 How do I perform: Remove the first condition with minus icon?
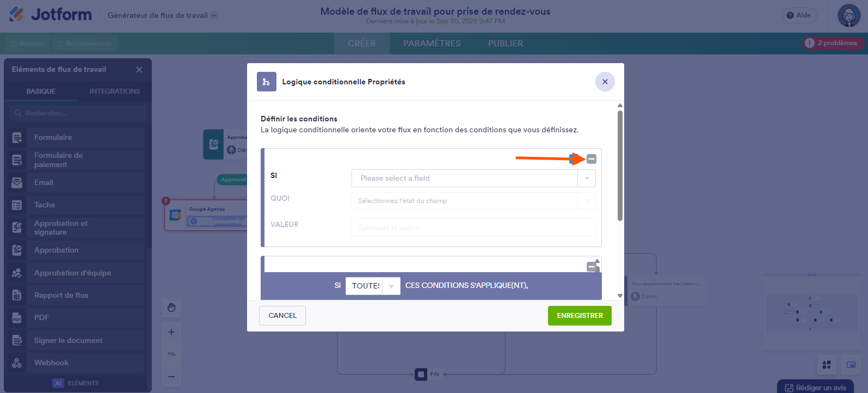coord(592,159)
